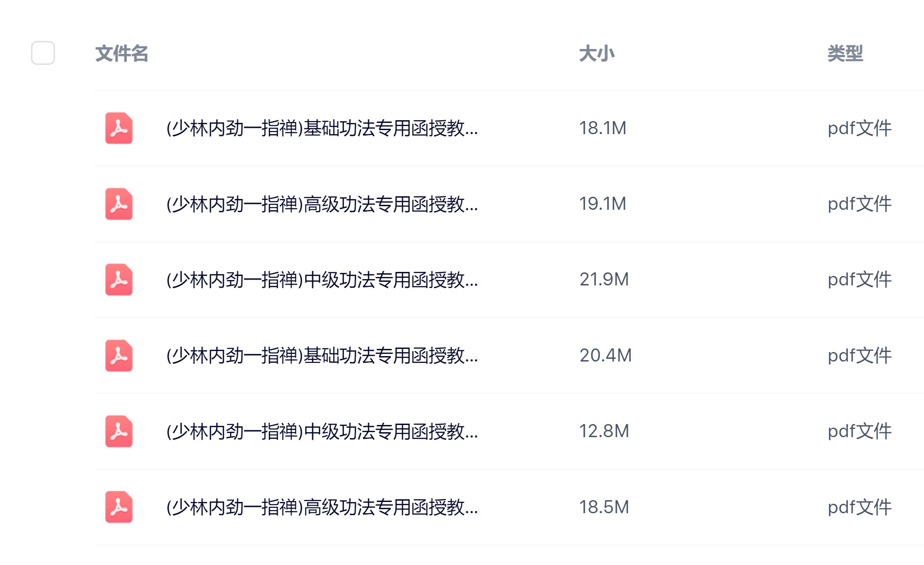This screenshot has width=924, height=565.
Task: Open the 基础功法 file name sized 20.4M
Action: [322, 356]
